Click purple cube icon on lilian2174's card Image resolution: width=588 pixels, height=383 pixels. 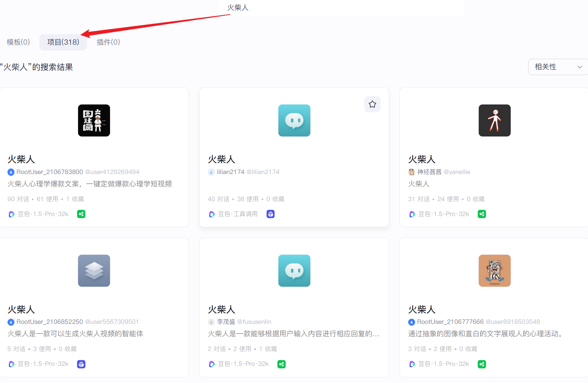coord(271,214)
